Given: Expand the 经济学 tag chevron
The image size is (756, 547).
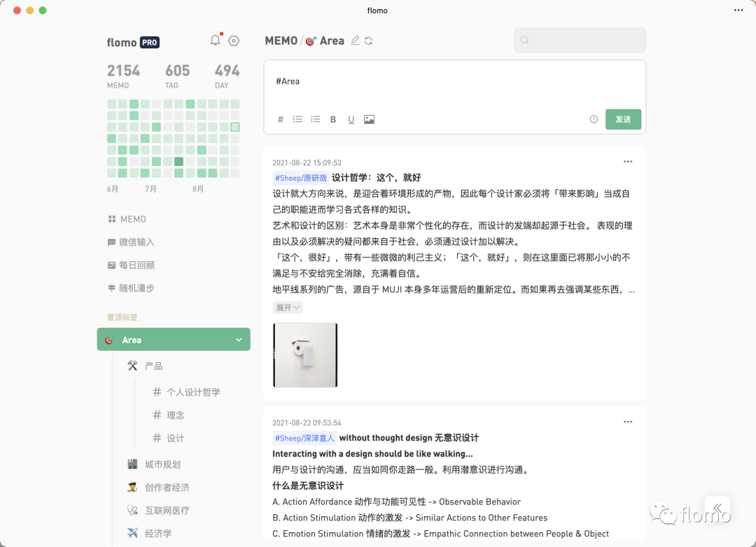Looking at the screenshot, I should [239, 533].
